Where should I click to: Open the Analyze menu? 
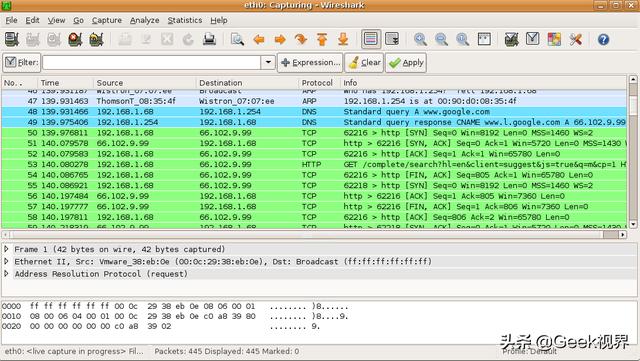pyautogui.click(x=144, y=20)
